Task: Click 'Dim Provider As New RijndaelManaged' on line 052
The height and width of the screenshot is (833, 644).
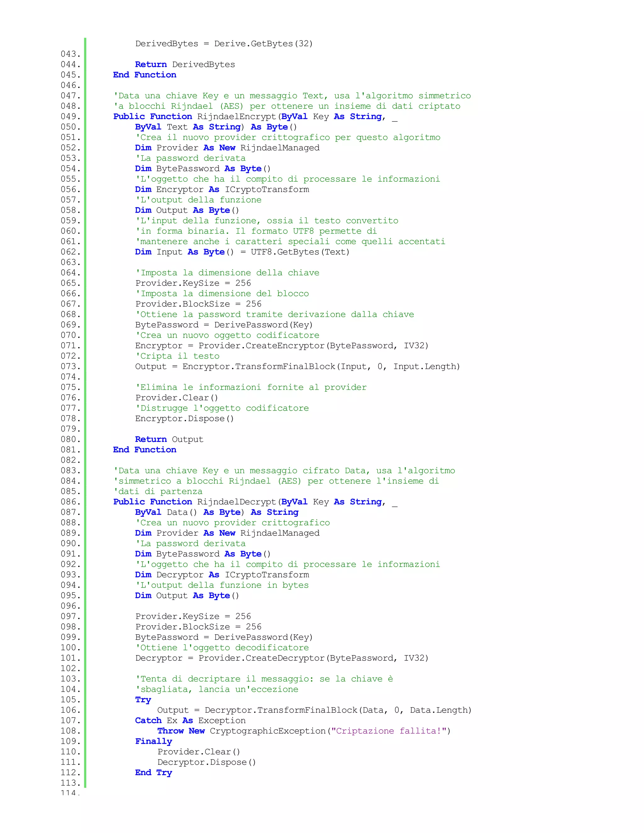Action: (x=227, y=148)
